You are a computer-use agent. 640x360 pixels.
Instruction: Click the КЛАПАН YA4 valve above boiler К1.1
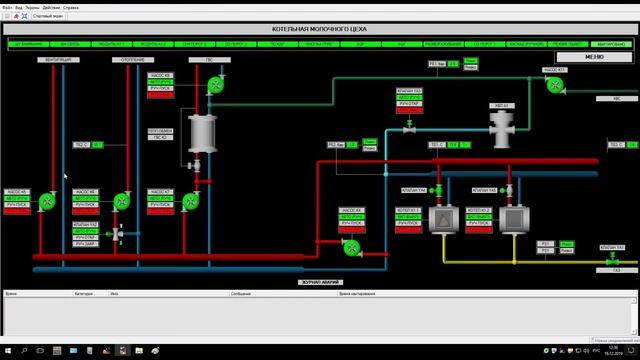(439, 190)
